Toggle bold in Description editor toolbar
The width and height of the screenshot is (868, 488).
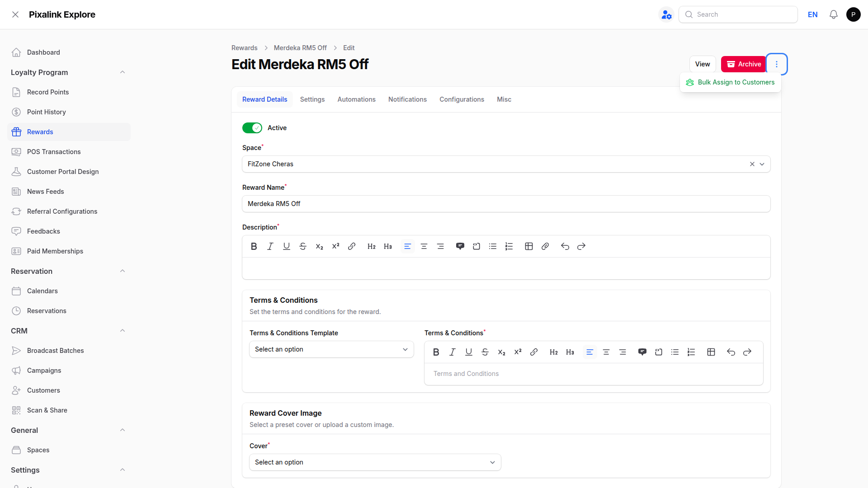pyautogui.click(x=254, y=246)
